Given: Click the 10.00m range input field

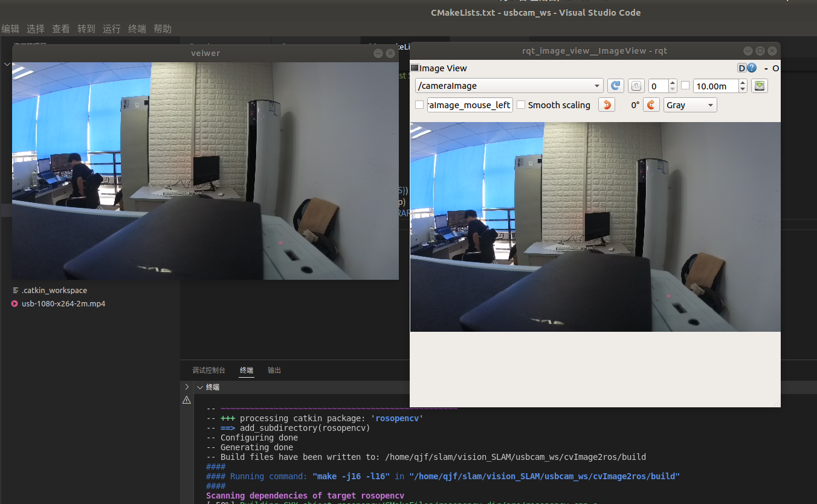Looking at the screenshot, I should click(x=716, y=86).
